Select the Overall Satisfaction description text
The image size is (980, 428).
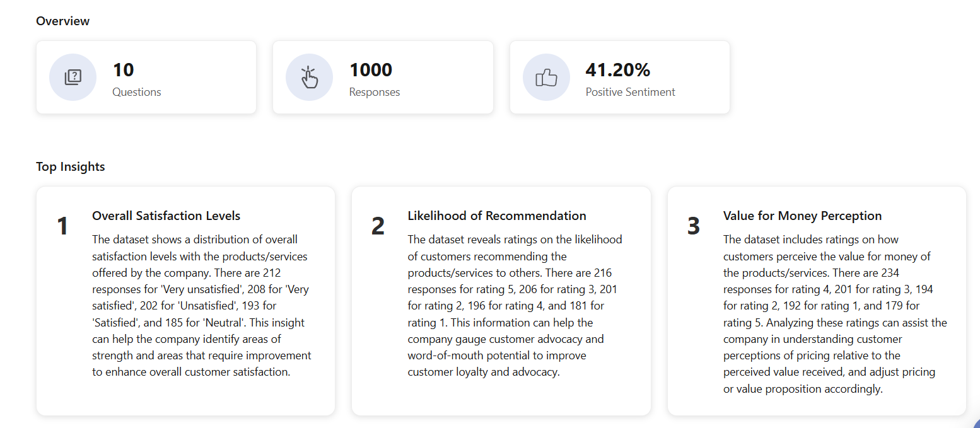point(202,306)
